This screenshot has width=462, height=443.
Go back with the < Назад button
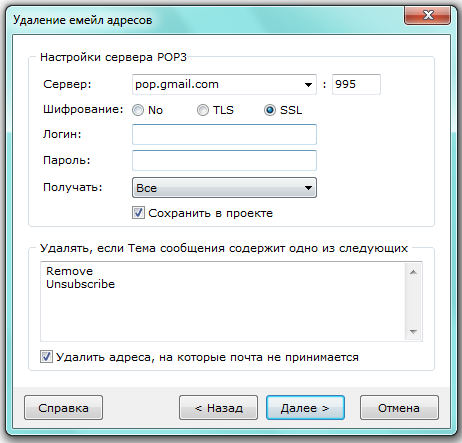coord(218,408)
